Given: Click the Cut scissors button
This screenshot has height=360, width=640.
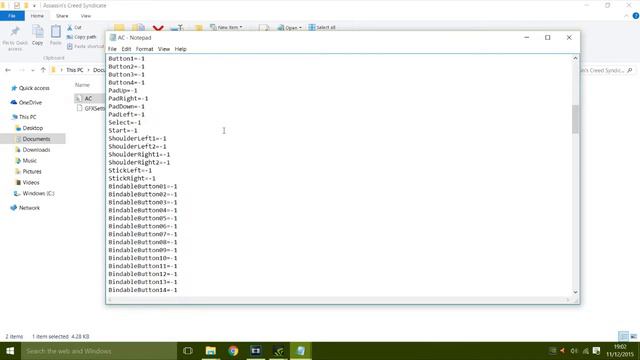Looking at the screenshot, I should 74,27.
